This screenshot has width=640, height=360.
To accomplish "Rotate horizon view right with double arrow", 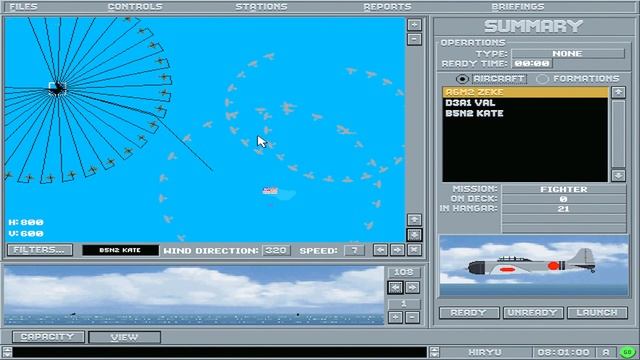I will [412, 288].
